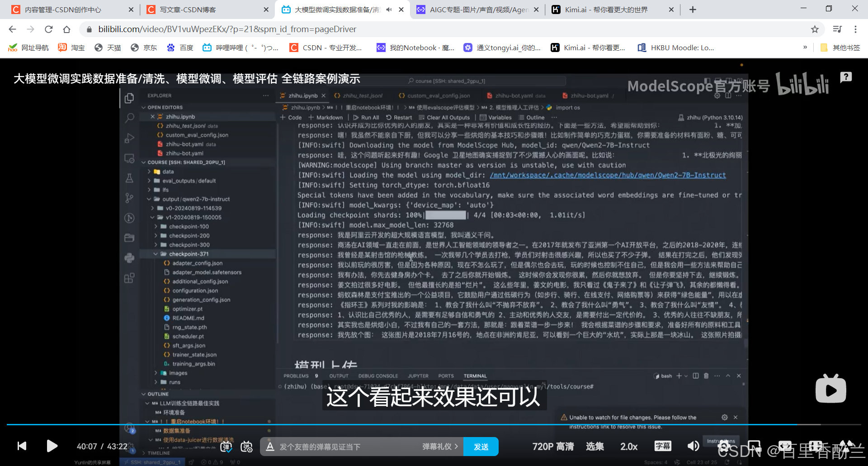Click Run All in notebook toolbar
The height and width of the screenshot is (466, 868).
366,118
